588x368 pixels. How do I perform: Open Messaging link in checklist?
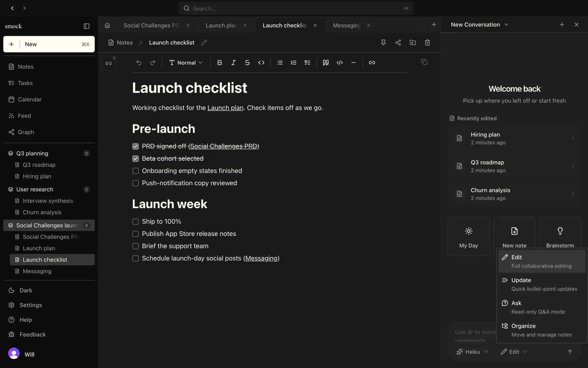point(261,258)
